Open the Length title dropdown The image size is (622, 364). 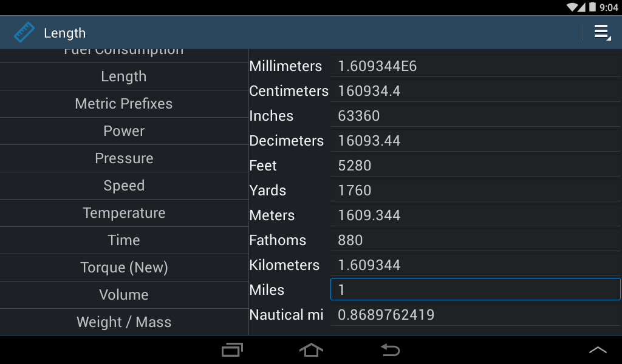[x=64, y=33]
